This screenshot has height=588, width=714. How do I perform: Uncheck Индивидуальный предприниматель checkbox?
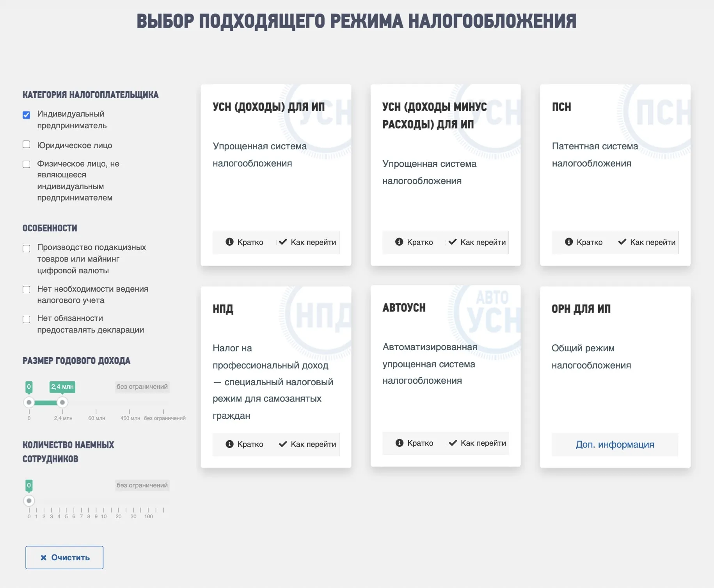pyautogui.click(x=27, y=115)
